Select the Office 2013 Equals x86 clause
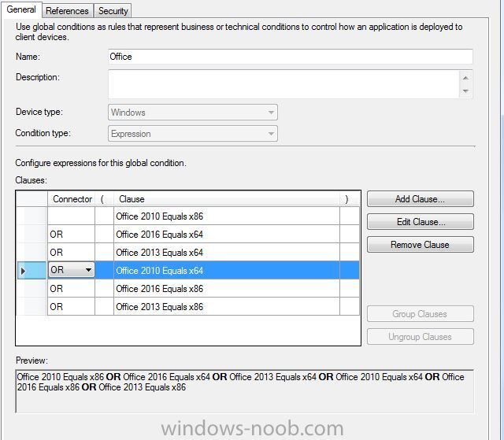 (226, 306)
